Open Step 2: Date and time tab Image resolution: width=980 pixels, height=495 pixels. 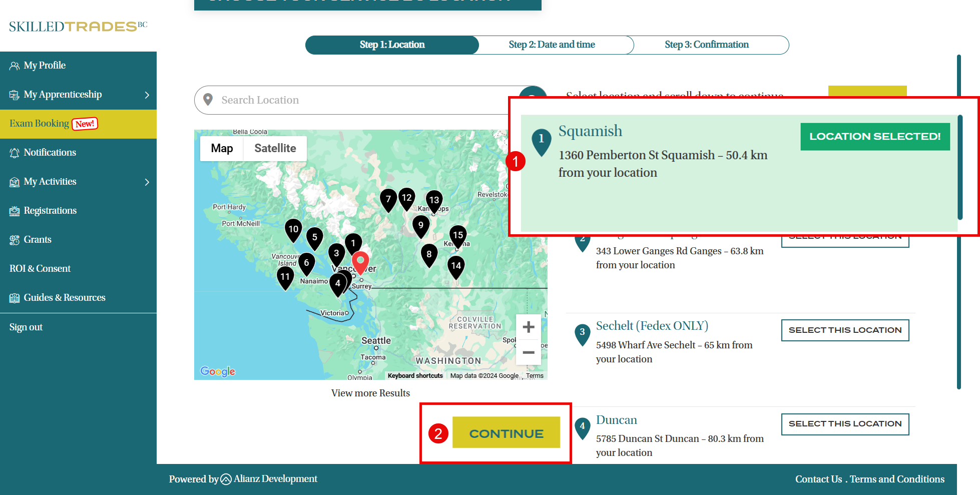pyautogui.click(x=552, y=45)
